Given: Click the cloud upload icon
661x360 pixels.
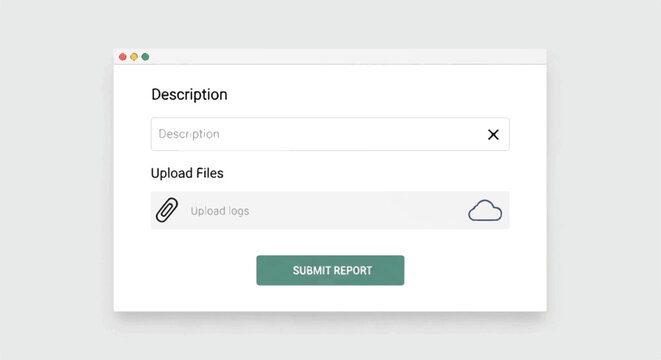Looking at the screenshot, I should click(485, 210).
